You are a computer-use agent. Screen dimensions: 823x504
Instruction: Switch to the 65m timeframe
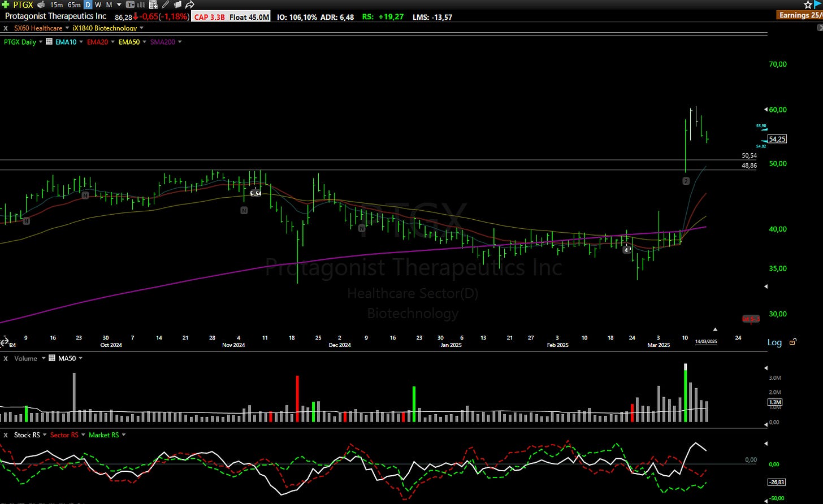(x=74, y=5)
